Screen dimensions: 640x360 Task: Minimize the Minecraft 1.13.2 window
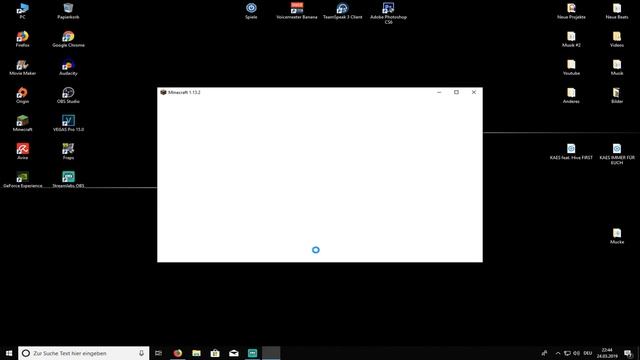(x=439, y=92)
